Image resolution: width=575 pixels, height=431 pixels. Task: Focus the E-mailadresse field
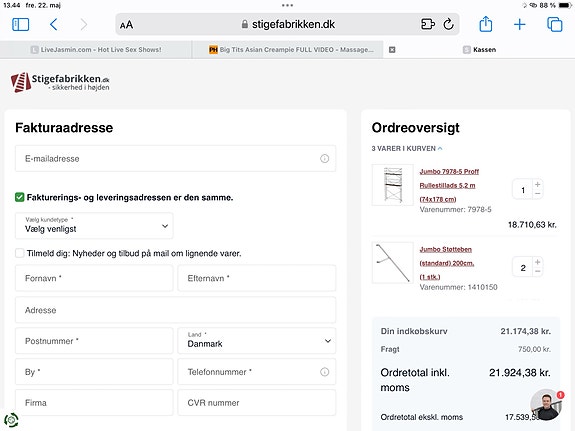(175, 158)
